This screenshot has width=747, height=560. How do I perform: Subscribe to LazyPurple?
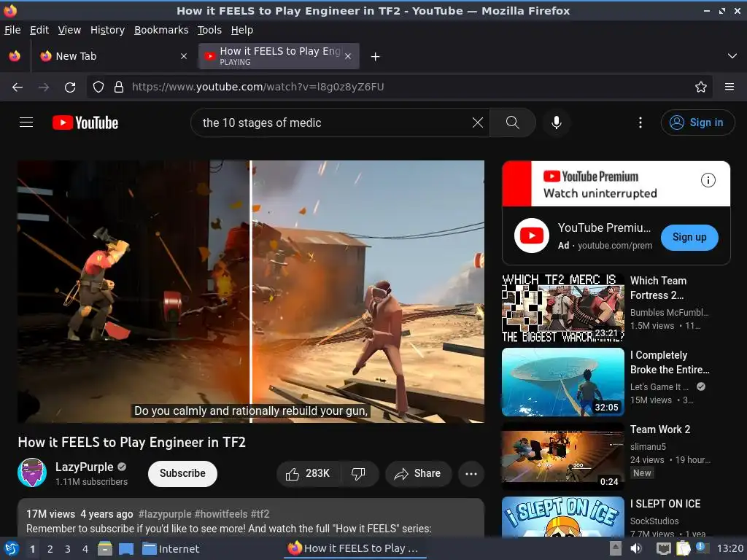pyautogui.click(x=182, y=473)
